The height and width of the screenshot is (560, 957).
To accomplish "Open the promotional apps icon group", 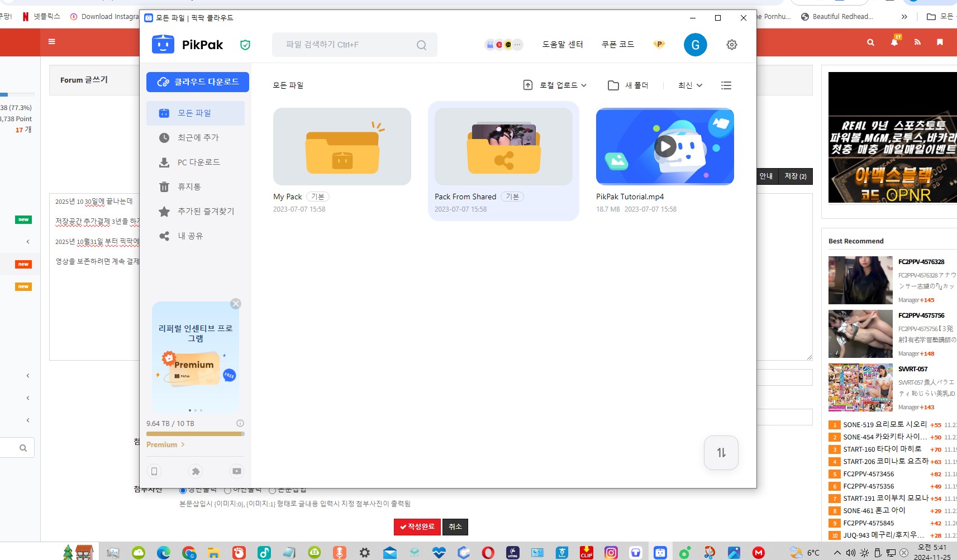I will tap(504, 45).
